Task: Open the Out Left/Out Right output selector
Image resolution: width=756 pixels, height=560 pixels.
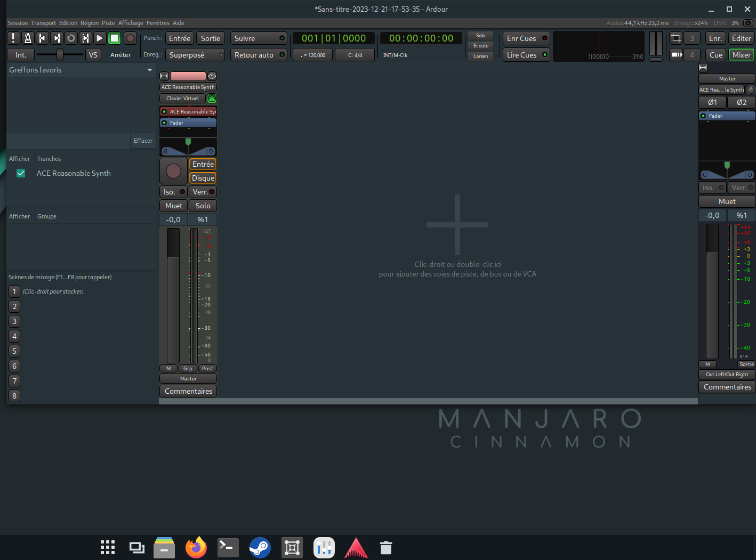Action: click(x=727, y=375)
